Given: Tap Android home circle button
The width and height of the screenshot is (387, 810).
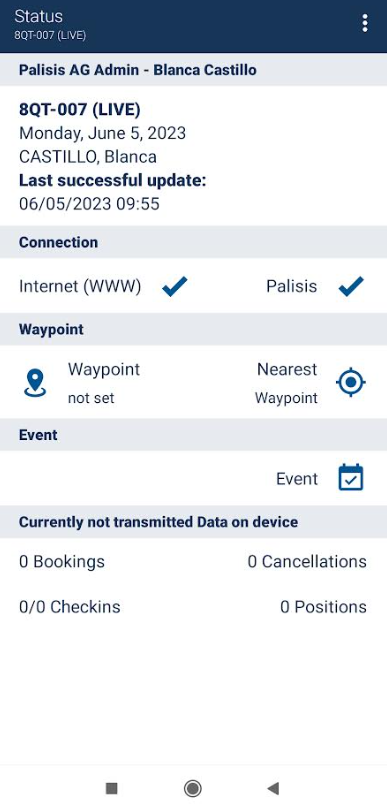Looking at the screenshot, I should [193, 788].
